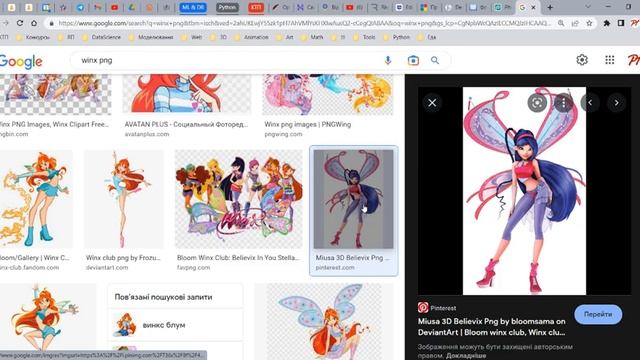Go to next image in preview
640x360 pixels.
point(616,103)
